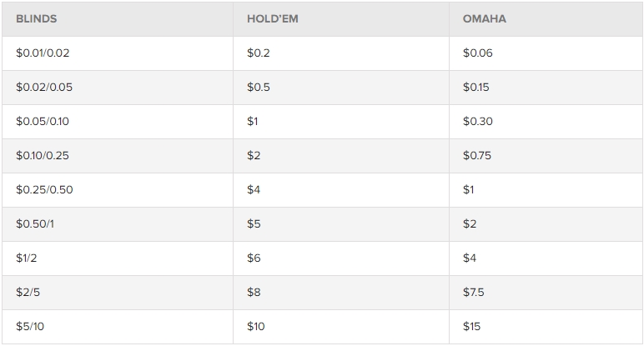Select the $10 Hold'em value
This screenshot has width=644, height=346.
[256, 327]
